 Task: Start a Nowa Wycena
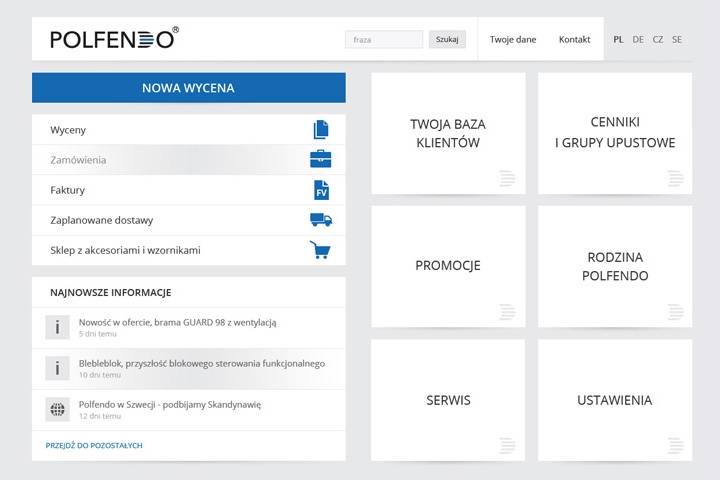pos(189,88)
